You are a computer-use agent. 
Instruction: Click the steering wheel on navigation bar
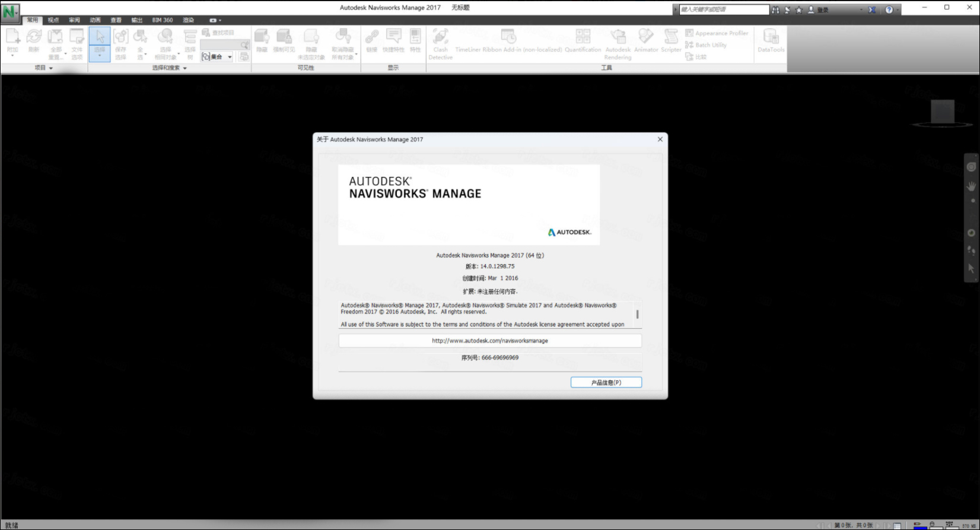[x=971, y=167]
